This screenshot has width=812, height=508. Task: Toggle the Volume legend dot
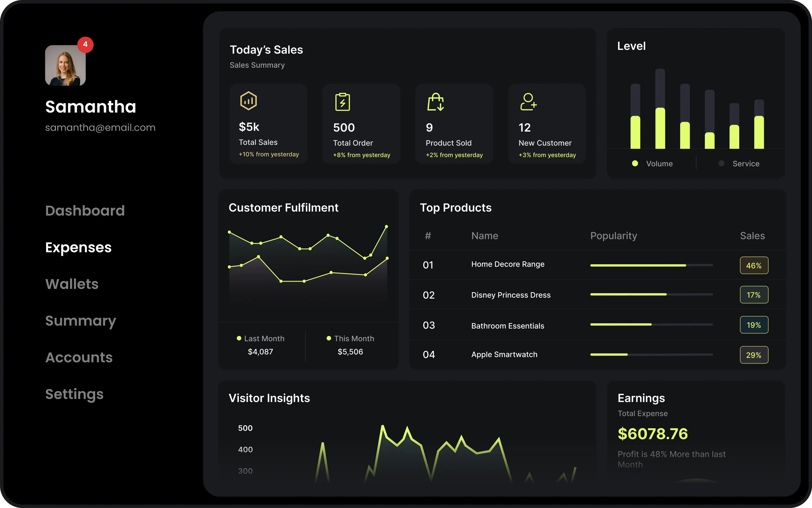(635, 163)
